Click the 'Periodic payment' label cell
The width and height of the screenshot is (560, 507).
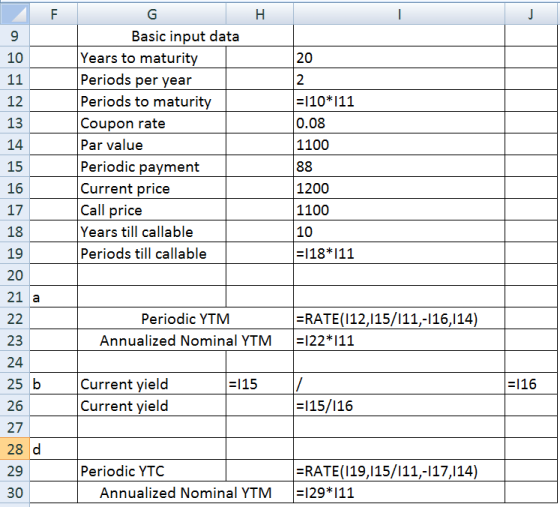(152, 166)
